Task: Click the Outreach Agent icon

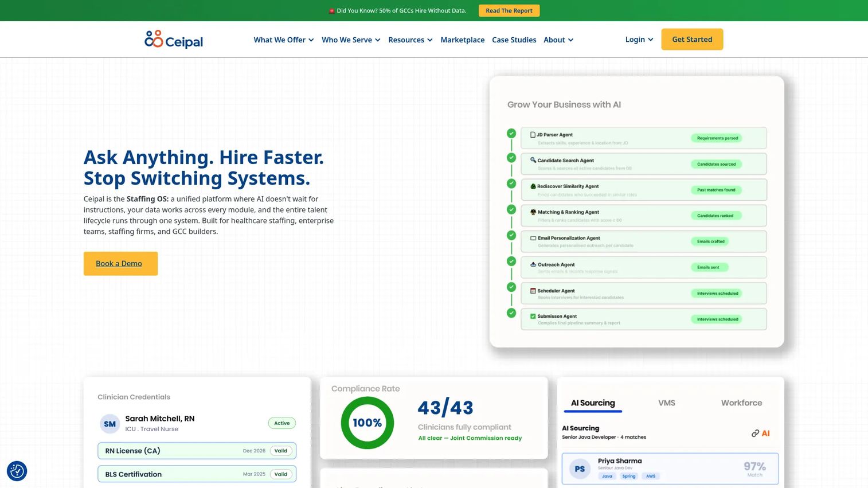Action: point(533,264)
